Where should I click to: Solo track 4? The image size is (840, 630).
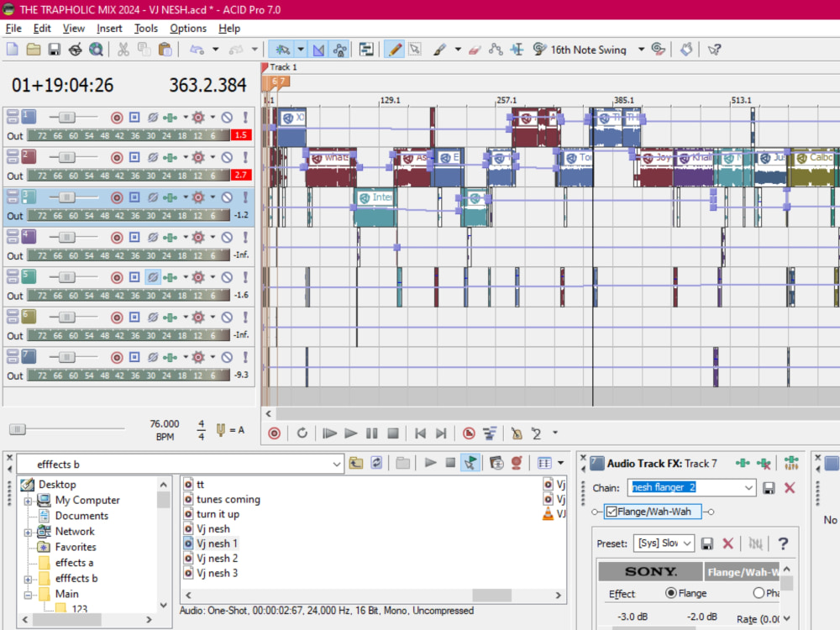click(245, 238)
